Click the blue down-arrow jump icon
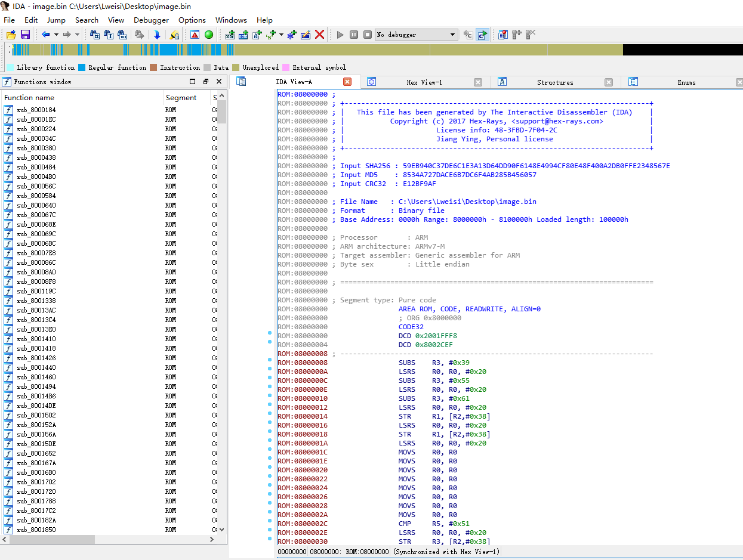 tap(157, 35)
